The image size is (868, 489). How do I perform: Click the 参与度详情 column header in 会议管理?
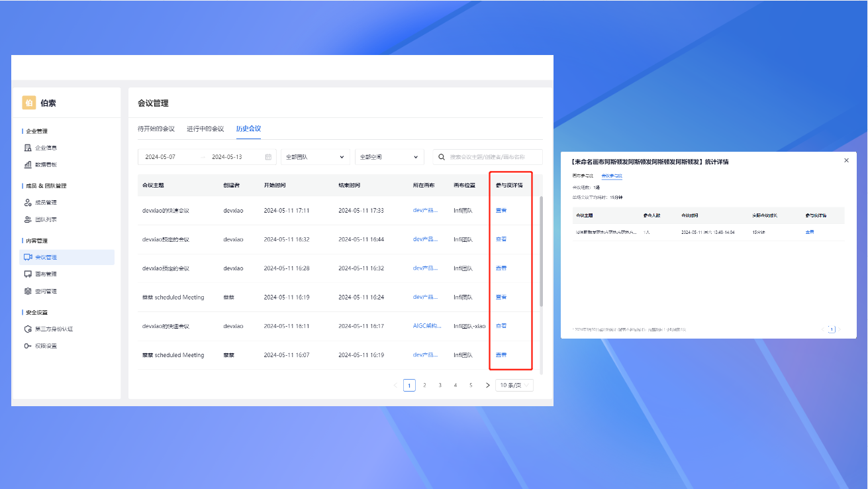[509, 186]
